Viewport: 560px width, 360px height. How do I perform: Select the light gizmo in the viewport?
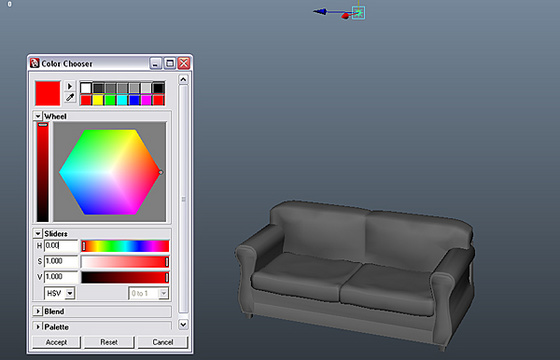coord(358,13)
